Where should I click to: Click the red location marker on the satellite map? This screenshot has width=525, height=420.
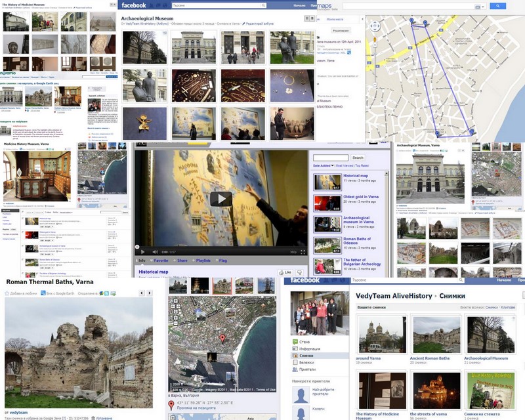coord(222,339)
